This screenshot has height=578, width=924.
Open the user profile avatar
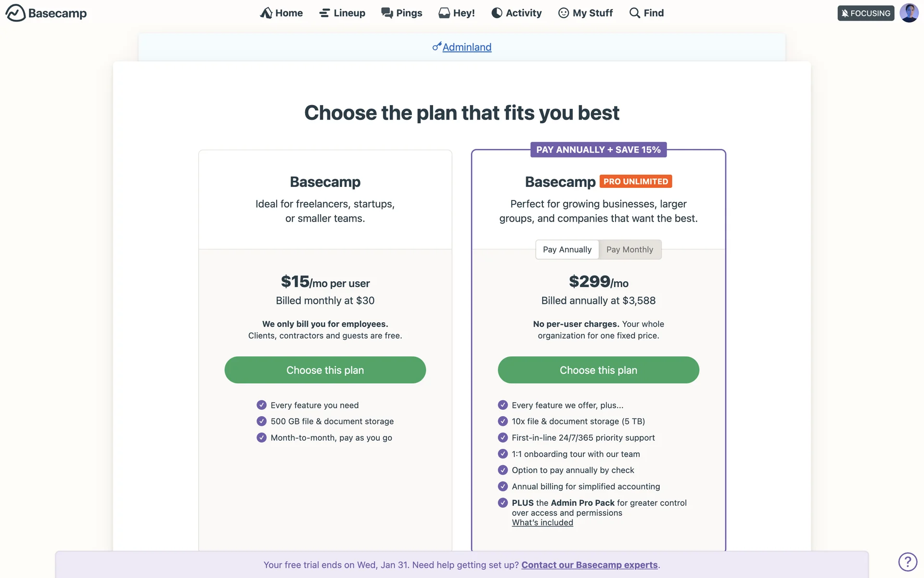[x=909, y=13]
